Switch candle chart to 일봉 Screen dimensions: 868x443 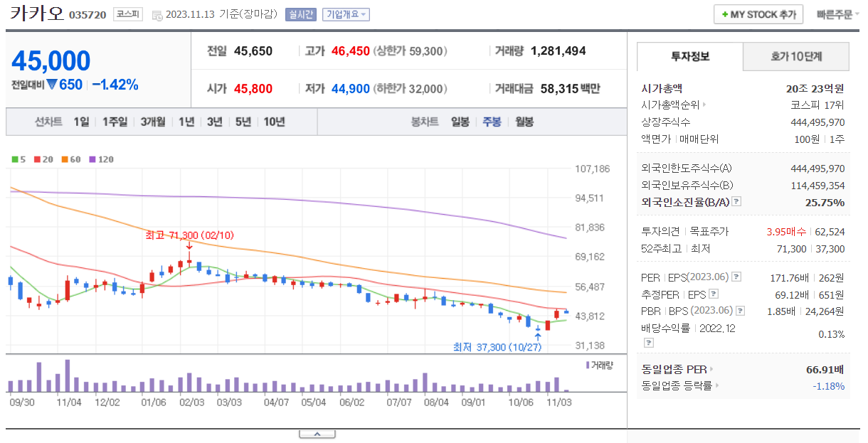click(460, 122)
